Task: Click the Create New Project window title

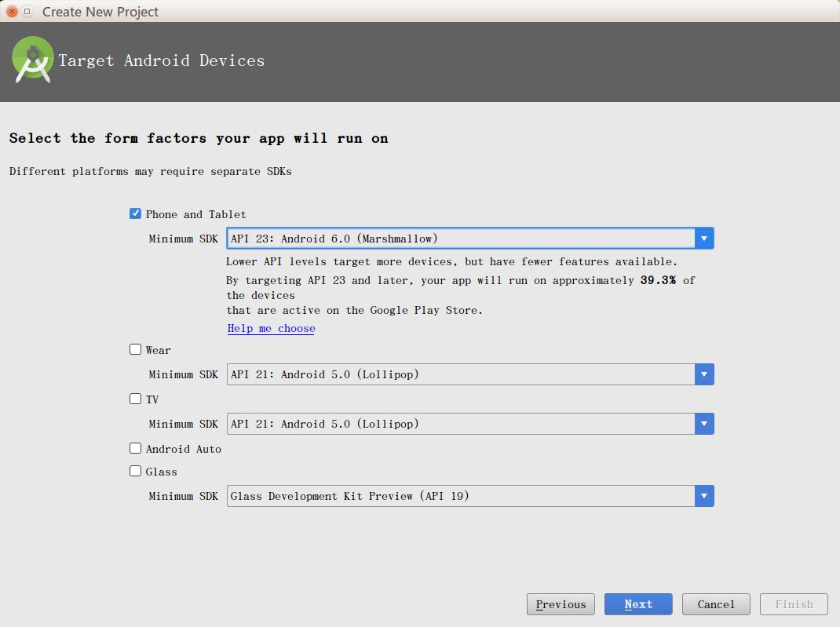Action: pyautogui.click(x=100, y=12)
